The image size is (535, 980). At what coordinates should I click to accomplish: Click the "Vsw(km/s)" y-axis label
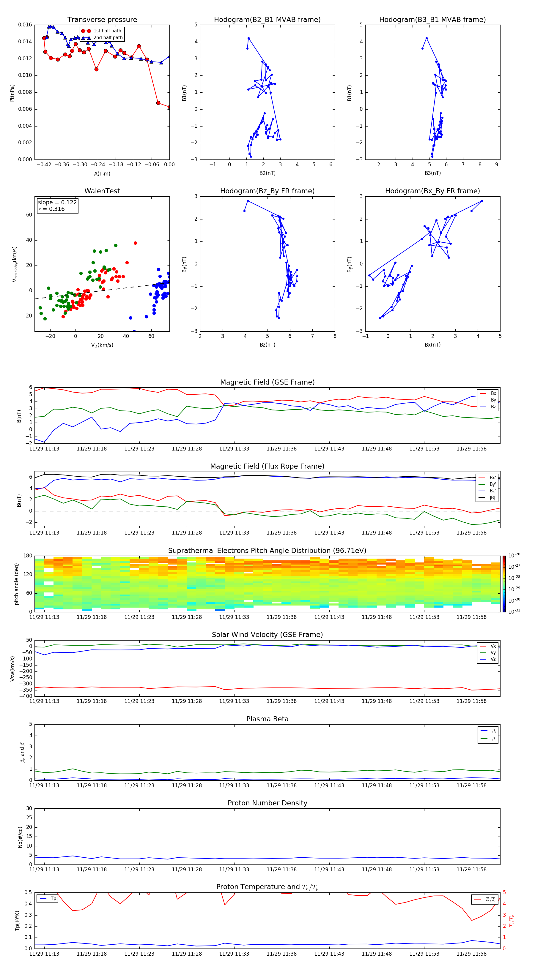[12, 668]
